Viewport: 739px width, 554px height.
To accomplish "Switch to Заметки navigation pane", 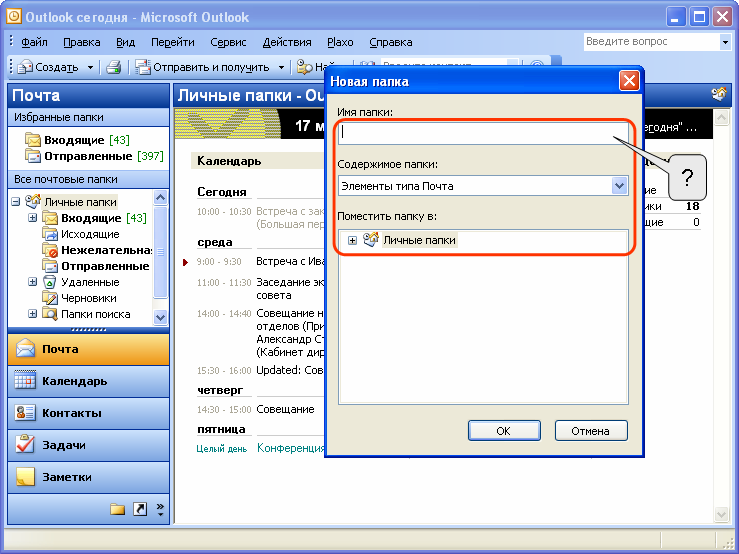I will coord(89,477).
